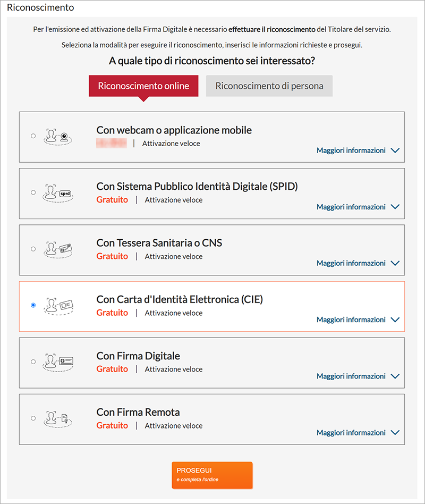Click the Tessera Sanitaria card icon
425x504 pixels.
click(x=58, y=250)
